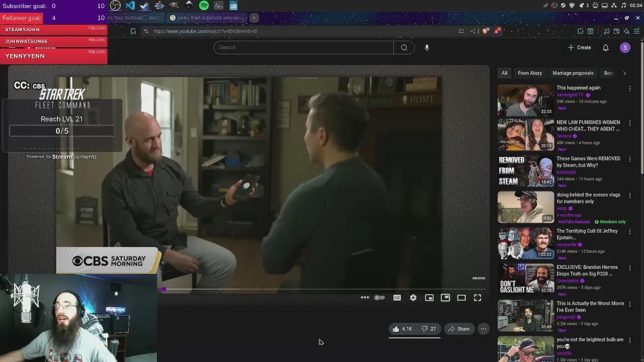Open options for 'doing behind the scenes vlogs'

pyautogui.click(x=629, y=196)
